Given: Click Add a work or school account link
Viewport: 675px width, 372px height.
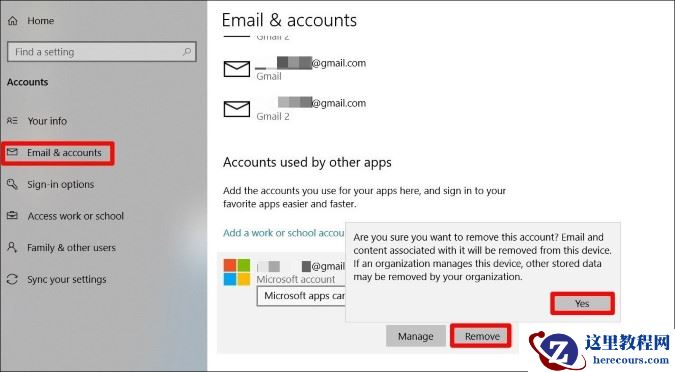Looking at the screenshot, I should (x=283, y=233).
